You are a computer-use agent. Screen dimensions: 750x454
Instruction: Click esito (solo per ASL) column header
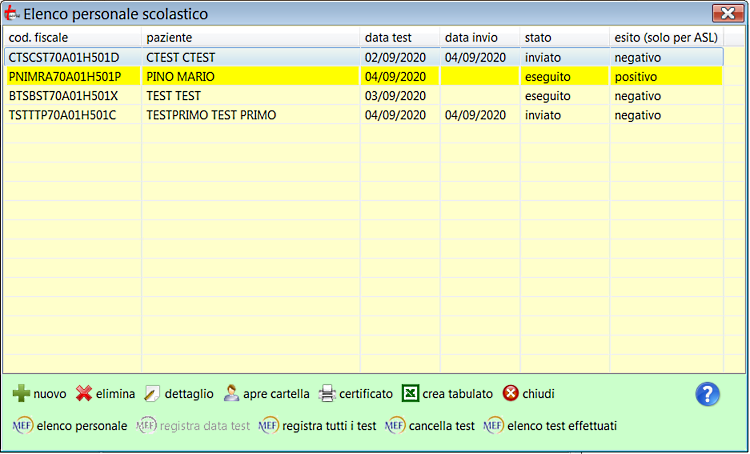point(666,37)
